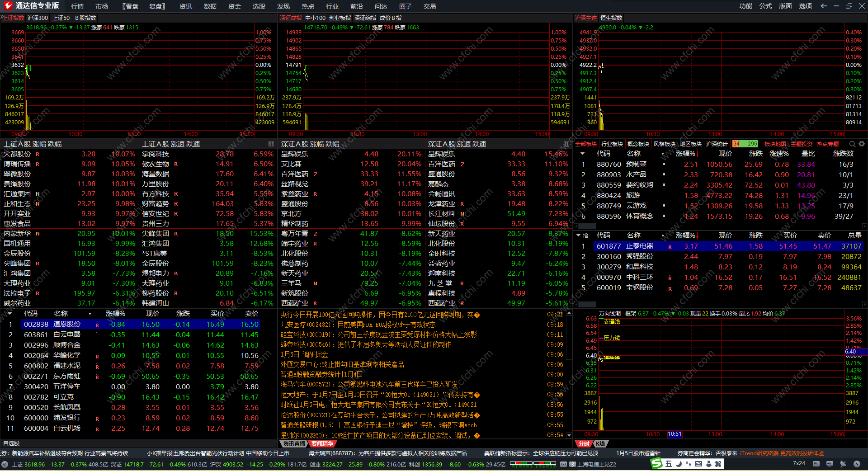This screenshot has height=471, width=868.
Task: Click the sector table horizontal scrollbar
Action: [x=720, y=227]
